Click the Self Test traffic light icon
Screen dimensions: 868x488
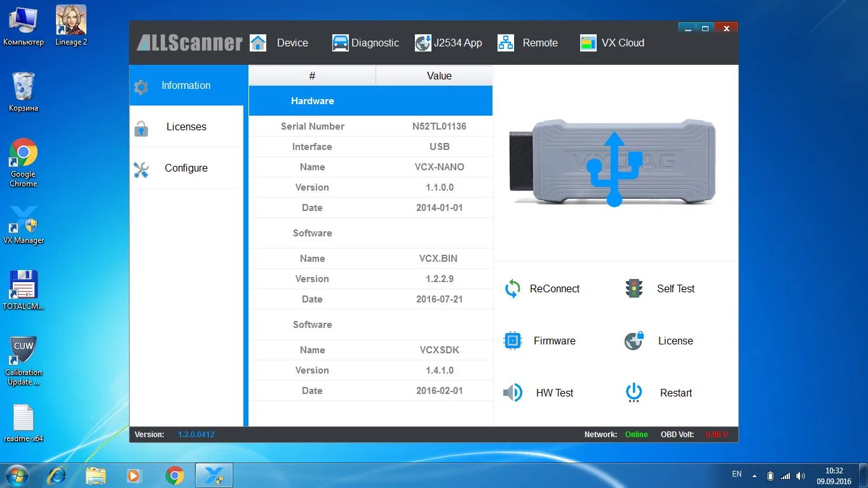click(634, 288)
